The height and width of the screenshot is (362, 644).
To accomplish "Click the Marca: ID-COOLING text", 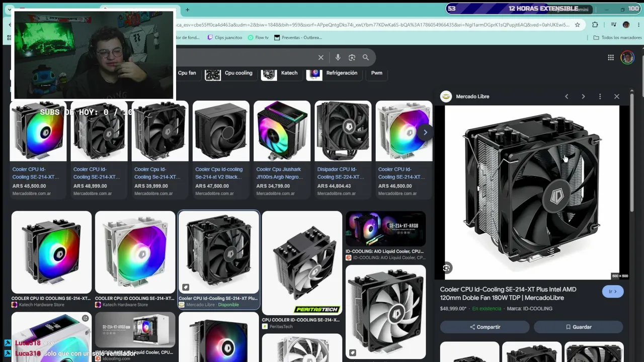I will click(530, 309).
